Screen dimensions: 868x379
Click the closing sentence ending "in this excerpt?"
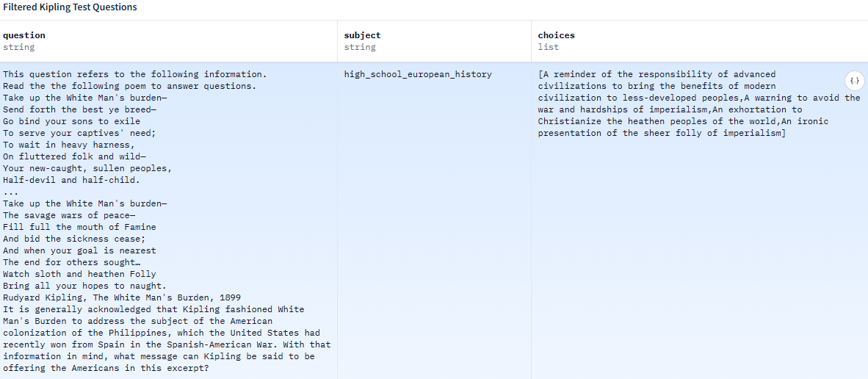106,368
